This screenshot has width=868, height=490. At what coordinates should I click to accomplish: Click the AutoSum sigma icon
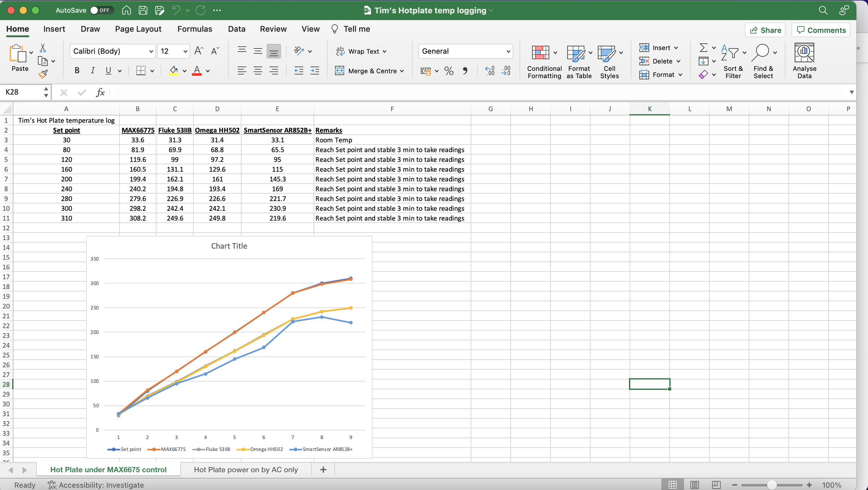703,47
